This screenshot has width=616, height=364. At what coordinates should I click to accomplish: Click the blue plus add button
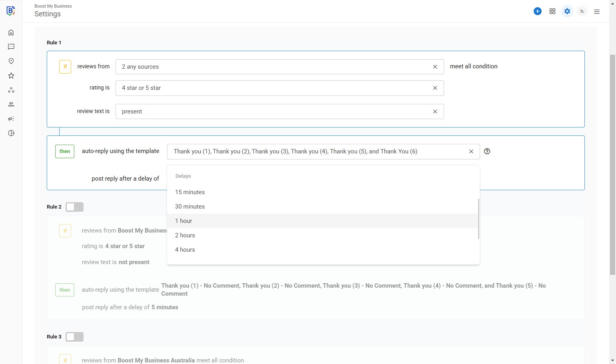tap(538, 11)
